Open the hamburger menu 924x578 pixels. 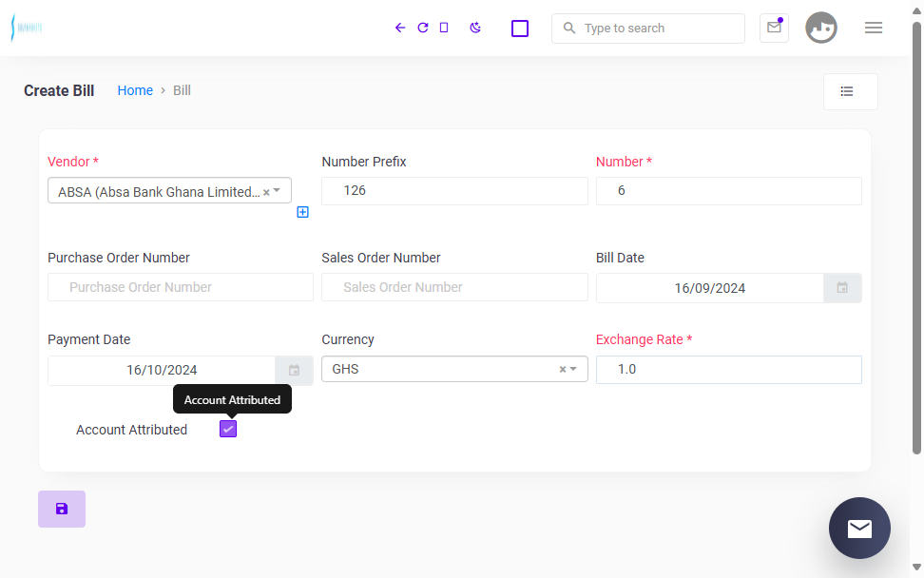pyautogui.click(x=874, y=28)
